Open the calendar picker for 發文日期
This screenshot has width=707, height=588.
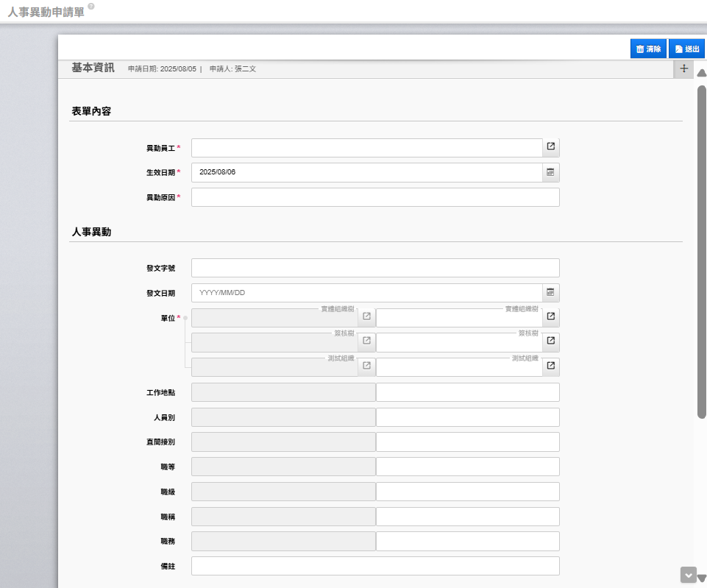[551, 293]
